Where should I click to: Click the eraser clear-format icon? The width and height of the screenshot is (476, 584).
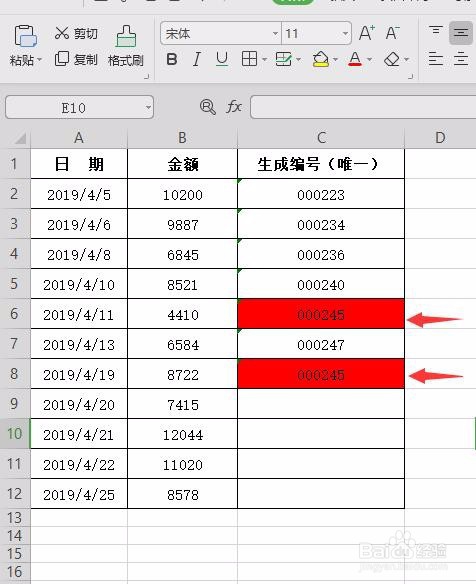click(x=392, y=59)
